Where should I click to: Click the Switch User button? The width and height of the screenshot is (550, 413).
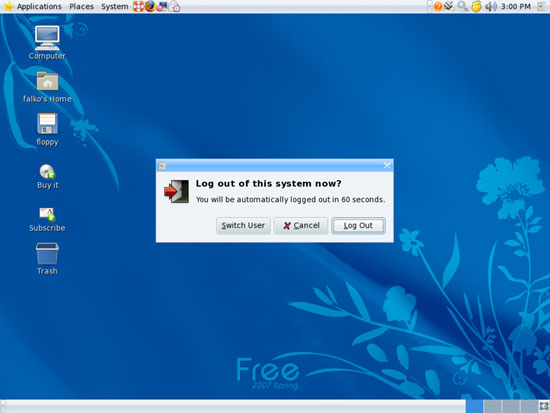(243, 226)
